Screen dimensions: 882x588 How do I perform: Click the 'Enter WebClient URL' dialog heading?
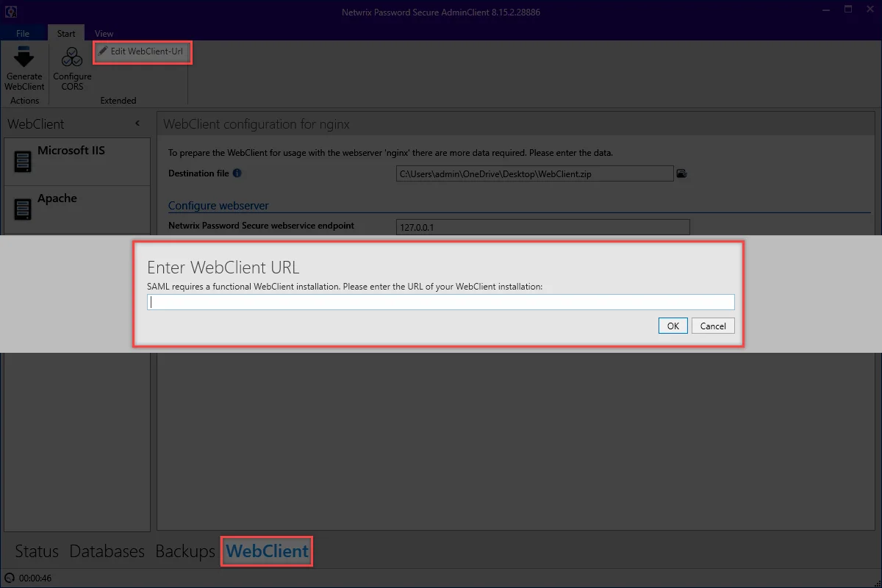click(223, 267)
